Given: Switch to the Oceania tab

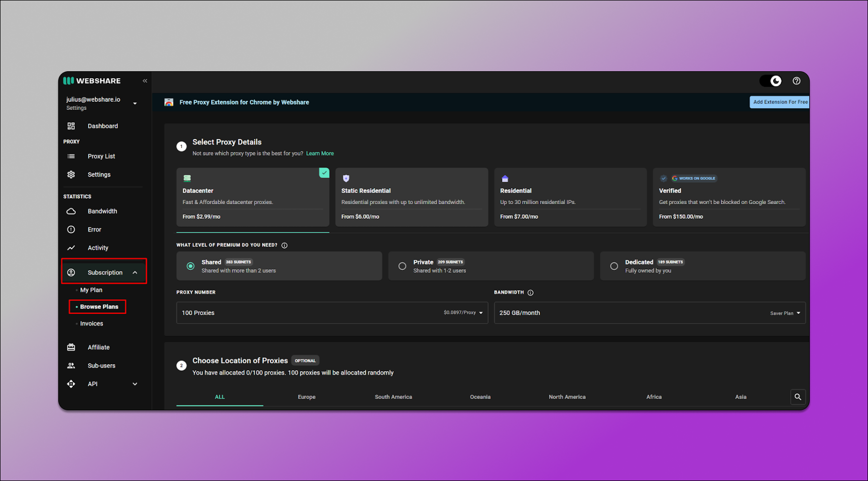Looking at the screenshot, I should tap(480, 397).
